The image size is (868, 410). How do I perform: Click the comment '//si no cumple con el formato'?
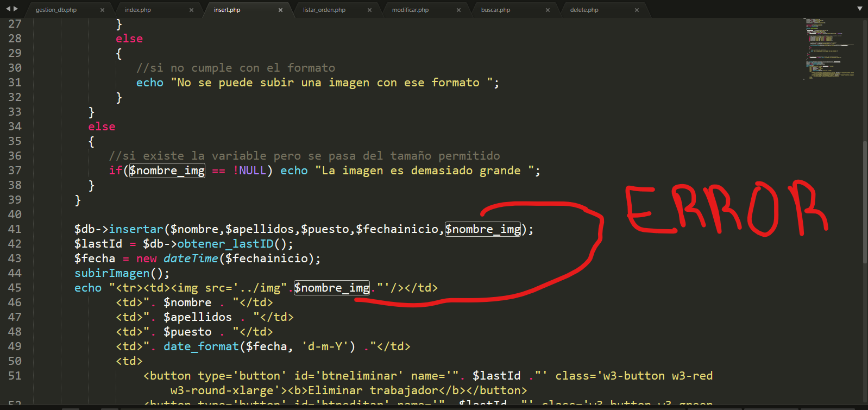(236, 68)
